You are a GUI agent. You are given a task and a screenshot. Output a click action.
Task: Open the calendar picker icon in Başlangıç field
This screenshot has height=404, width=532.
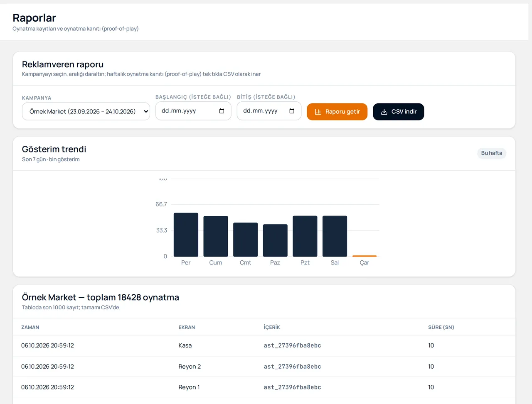pos(222,111)
